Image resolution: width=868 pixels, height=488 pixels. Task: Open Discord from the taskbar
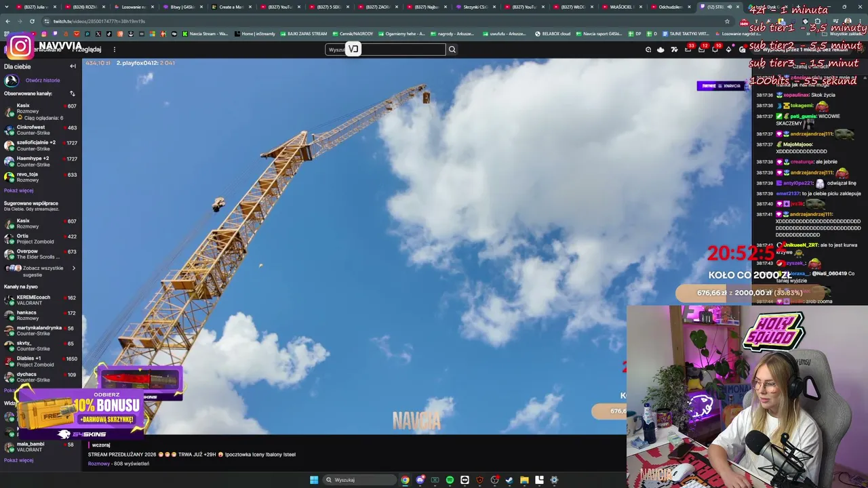pos(420,480)
